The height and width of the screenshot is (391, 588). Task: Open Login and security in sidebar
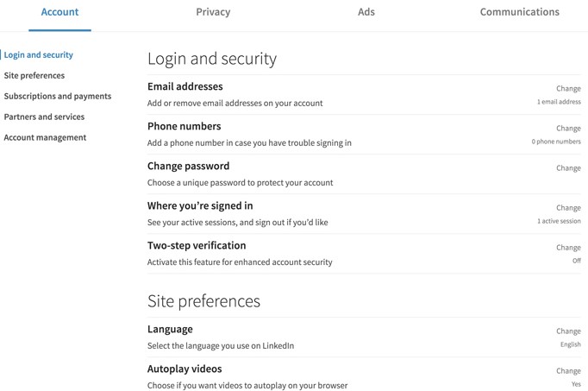39,55
